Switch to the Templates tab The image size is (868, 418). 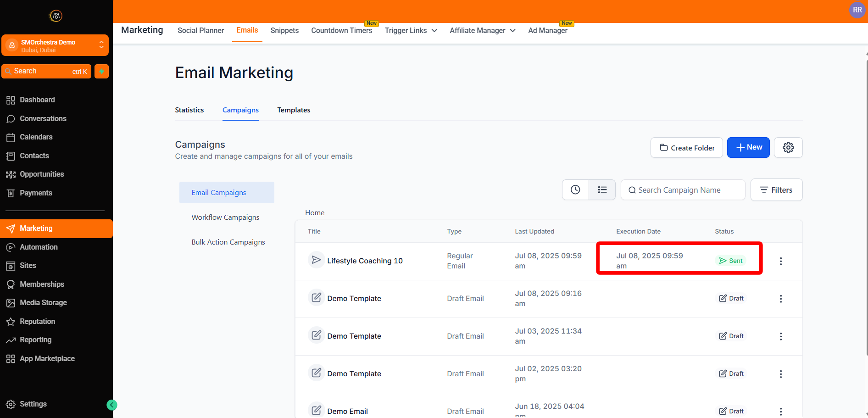click(x=294, y=110)
